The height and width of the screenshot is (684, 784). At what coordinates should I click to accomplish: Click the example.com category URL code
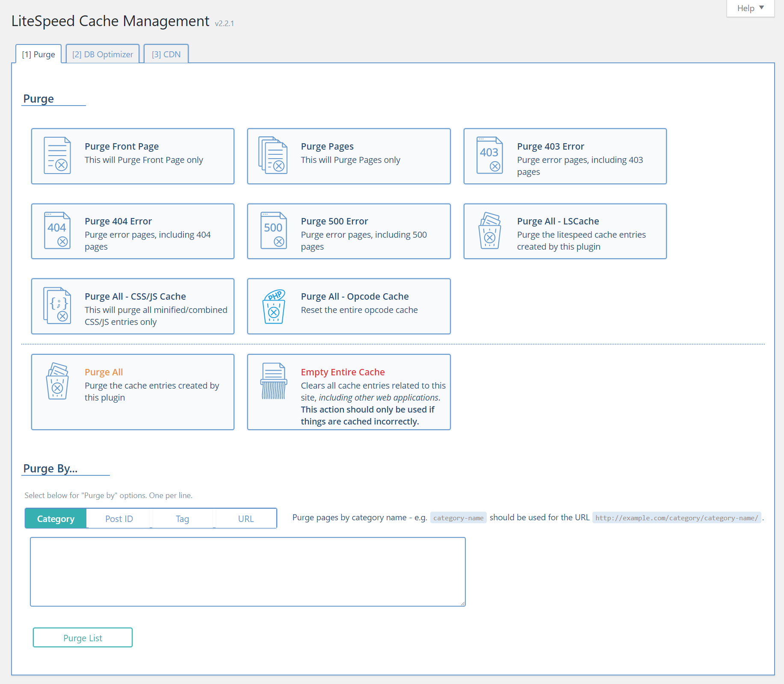pos(677,518)
